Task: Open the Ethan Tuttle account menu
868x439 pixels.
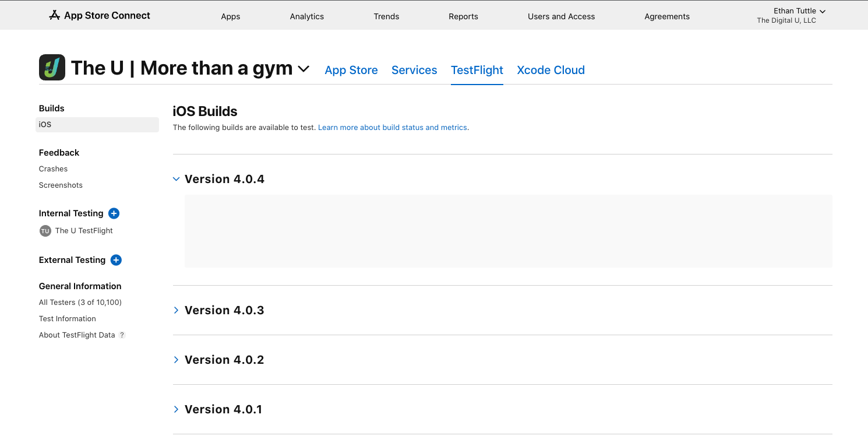Action: [x=799, y=11]
